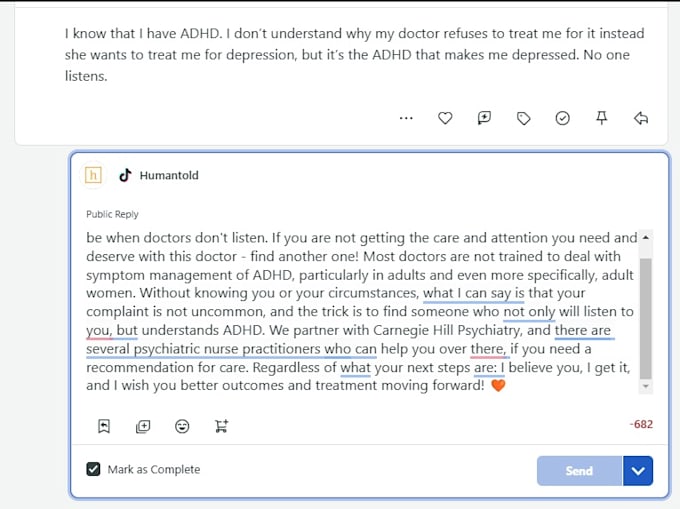Open the asset library plus icon
Viewport: 680px width, 509px height.
(143, 427)
